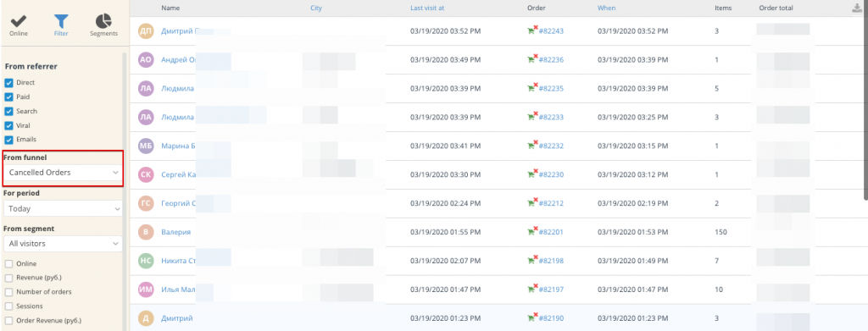Uncheck the Direct referrer checkbox

[8, 83]
